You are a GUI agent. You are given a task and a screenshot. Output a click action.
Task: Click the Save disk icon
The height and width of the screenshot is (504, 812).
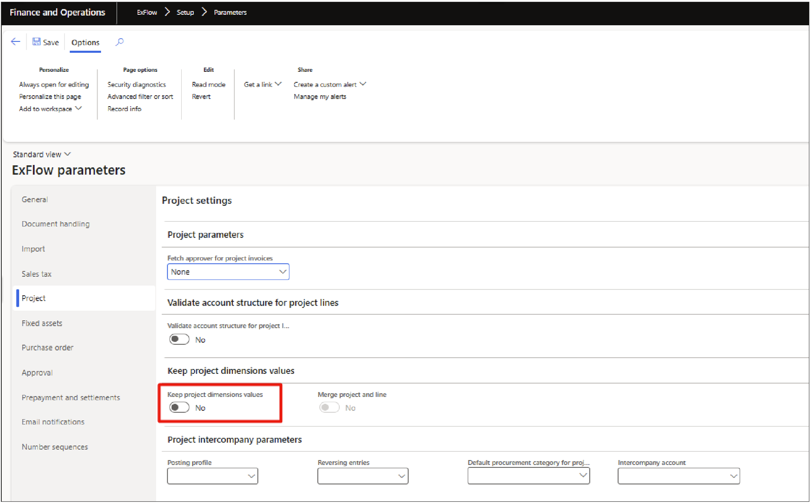(37, 42)
